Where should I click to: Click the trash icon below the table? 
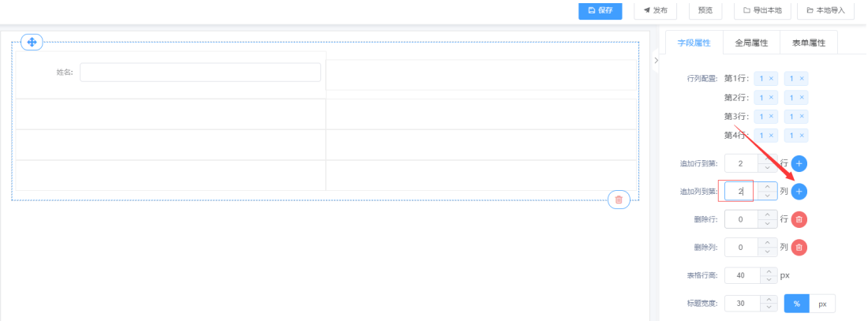[x=619, y=200]
